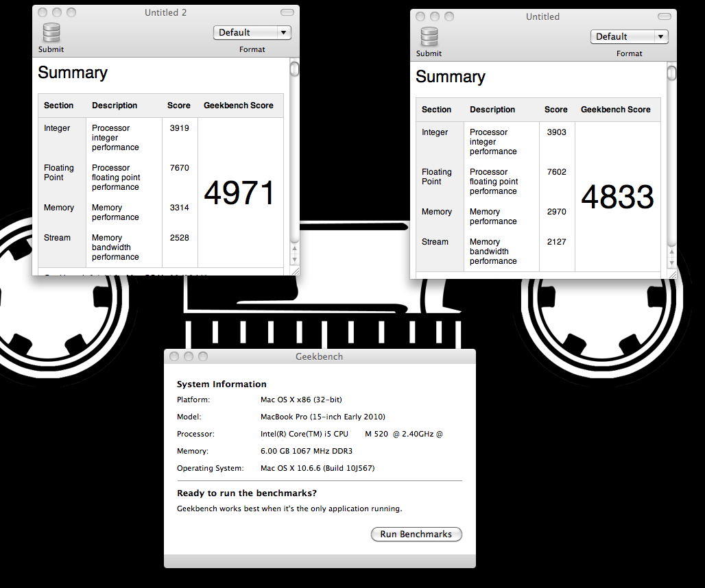Image resolution: width=705 pixels, height=588 pixels.
Task: Click scroll down arrow in Untitled 2 window
Action: (x=294, y=259)
